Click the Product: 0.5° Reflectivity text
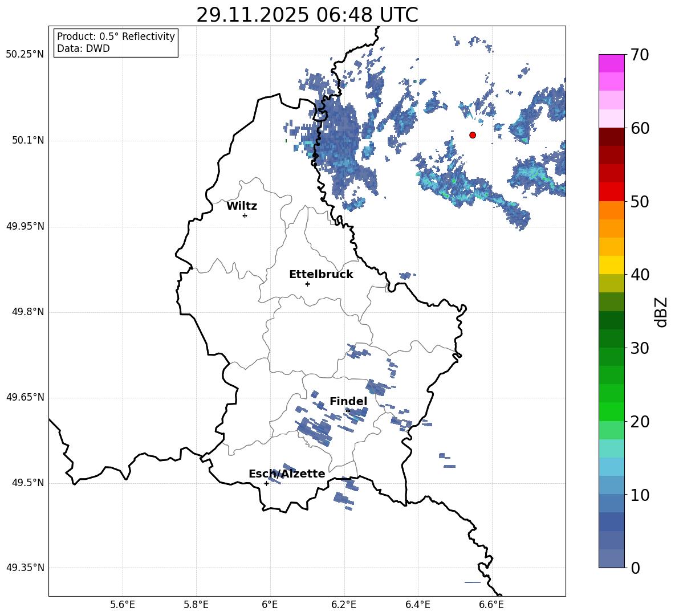Viewport: 675px width, 616px height. tap(116, 36)
